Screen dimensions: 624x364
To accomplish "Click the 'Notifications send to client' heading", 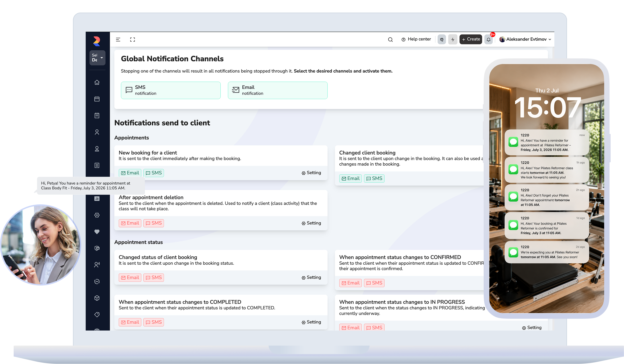I will click(x=162, y=123).
